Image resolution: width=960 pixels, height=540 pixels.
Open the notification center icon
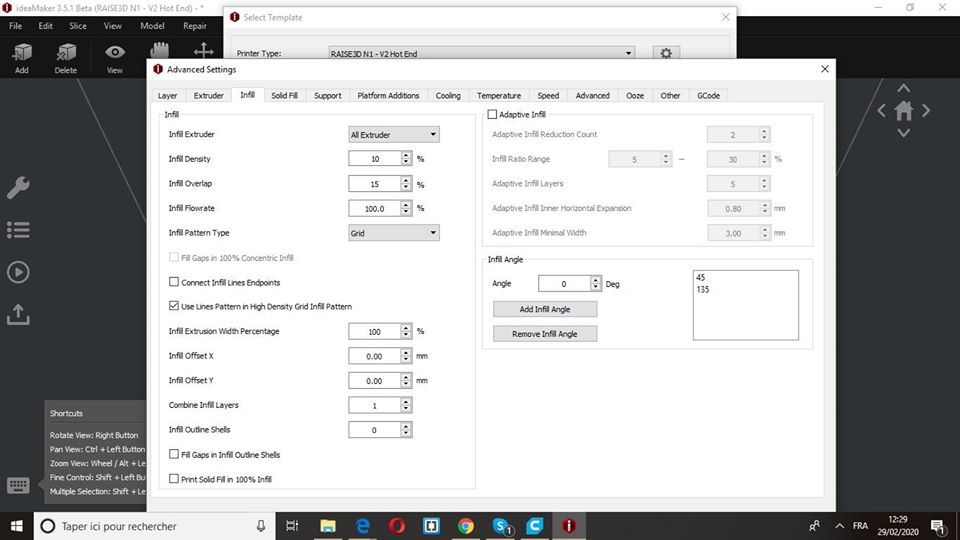937,526
